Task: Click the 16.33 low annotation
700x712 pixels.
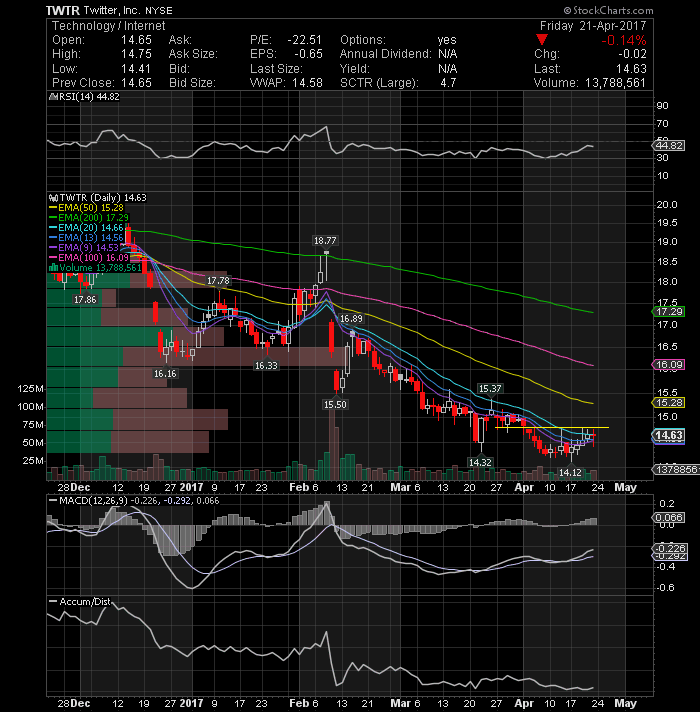Action: tap(266, 365)
